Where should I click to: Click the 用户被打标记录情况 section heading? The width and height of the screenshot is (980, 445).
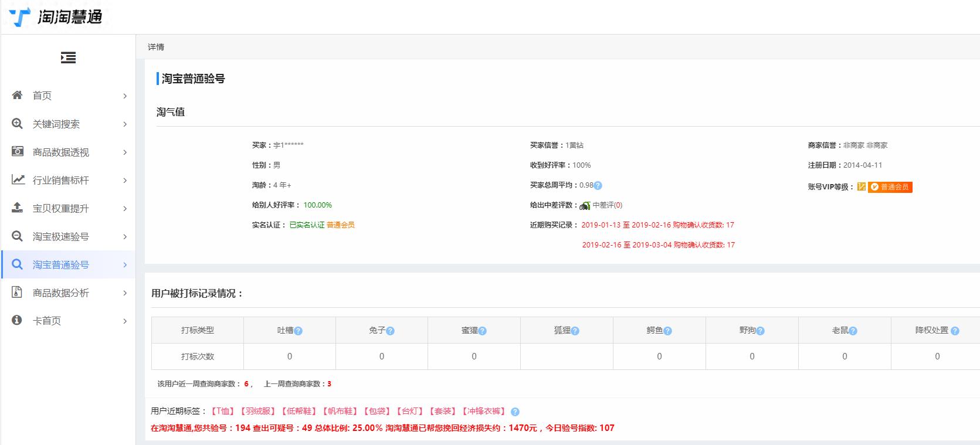pyautogui.click(x=197, y=293)
